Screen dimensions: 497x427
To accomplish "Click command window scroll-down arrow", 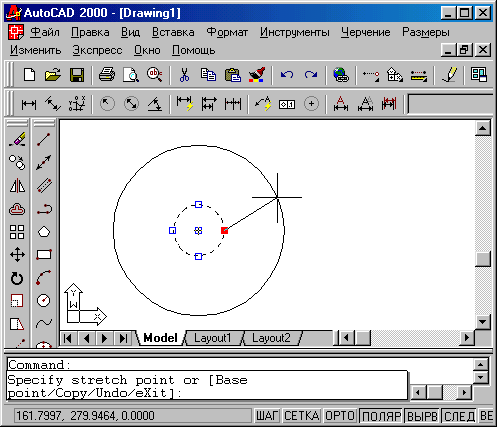I will pyautogui.click(x=480, y=377).
